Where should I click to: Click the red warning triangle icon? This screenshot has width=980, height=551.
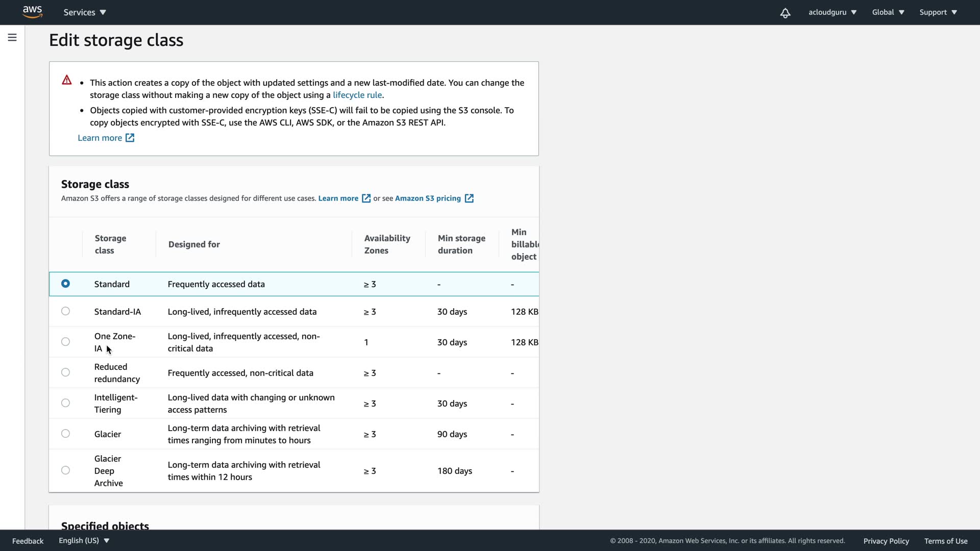pos(67,80)
